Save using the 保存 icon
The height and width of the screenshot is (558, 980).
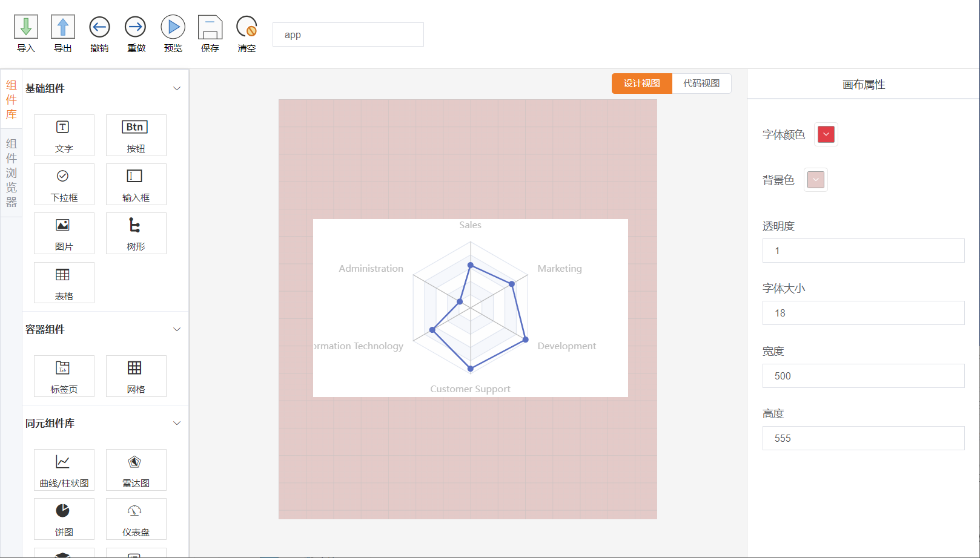[210, 27]
